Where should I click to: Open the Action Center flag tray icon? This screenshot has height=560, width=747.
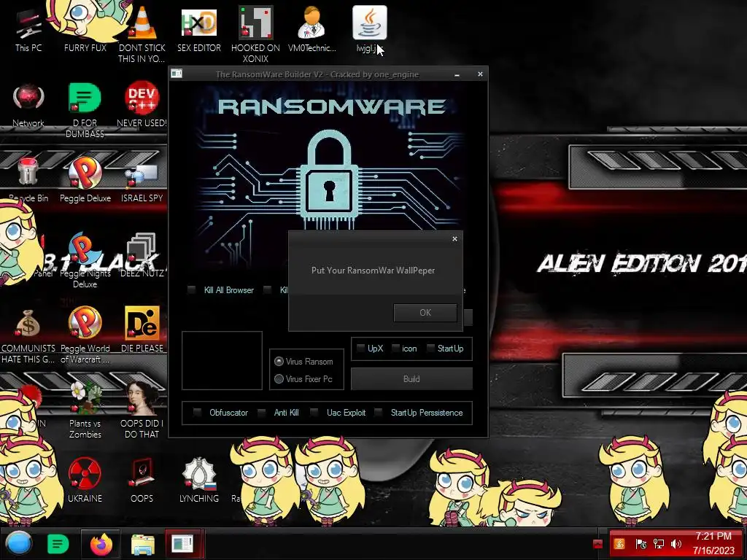click(x=641, y=544)
